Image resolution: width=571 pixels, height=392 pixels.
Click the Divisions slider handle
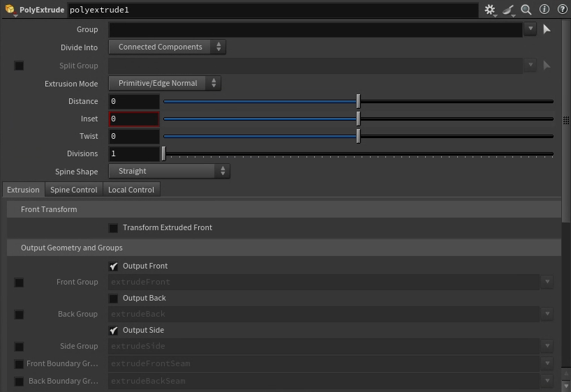pyautogui.click(x=164, y=153)
